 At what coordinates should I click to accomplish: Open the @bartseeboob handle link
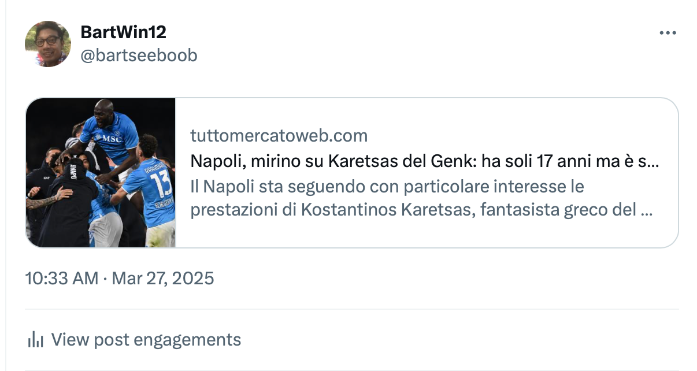[139, 56]
